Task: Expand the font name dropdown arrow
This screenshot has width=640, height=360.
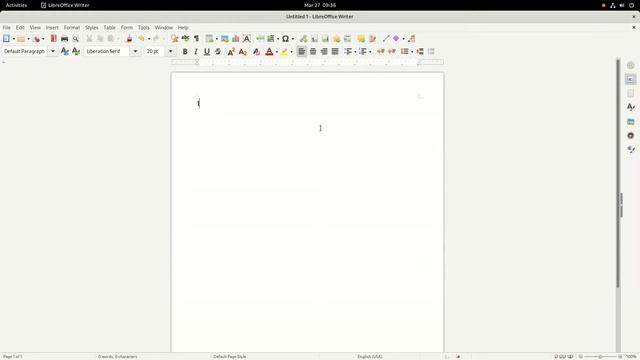Action: click(x=135, y=51)
